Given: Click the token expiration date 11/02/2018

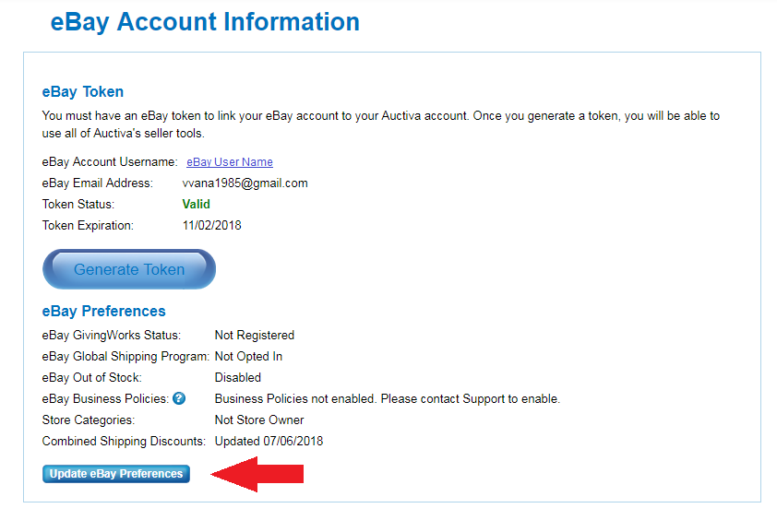Looking at the screenshot, I should pyautogui.click(x=211, y=225).
